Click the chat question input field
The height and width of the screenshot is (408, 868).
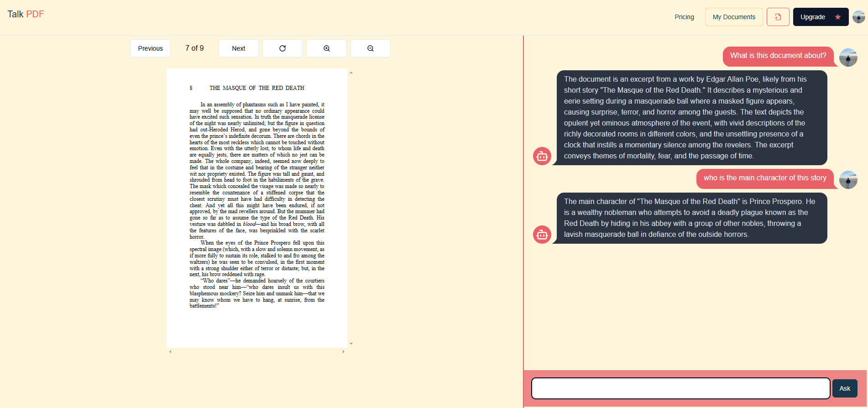680,388
